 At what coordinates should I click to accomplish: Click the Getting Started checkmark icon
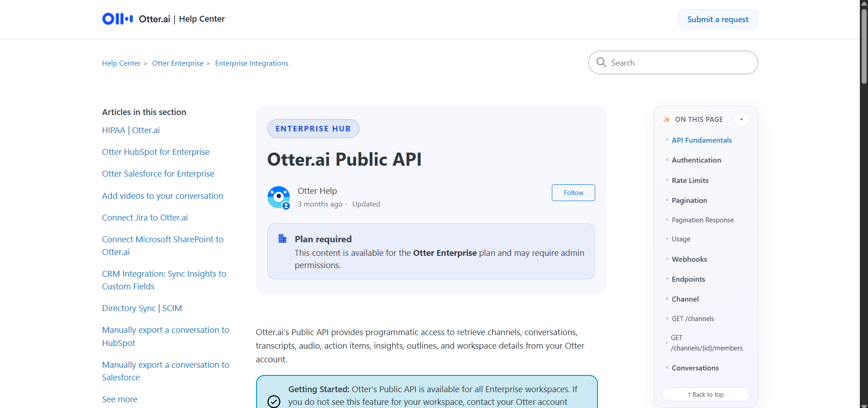[x=274, y=401]
